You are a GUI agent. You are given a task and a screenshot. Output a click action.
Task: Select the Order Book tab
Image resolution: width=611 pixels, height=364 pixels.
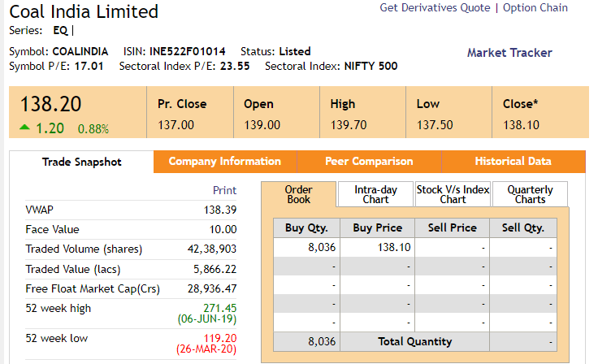[298, 194]
